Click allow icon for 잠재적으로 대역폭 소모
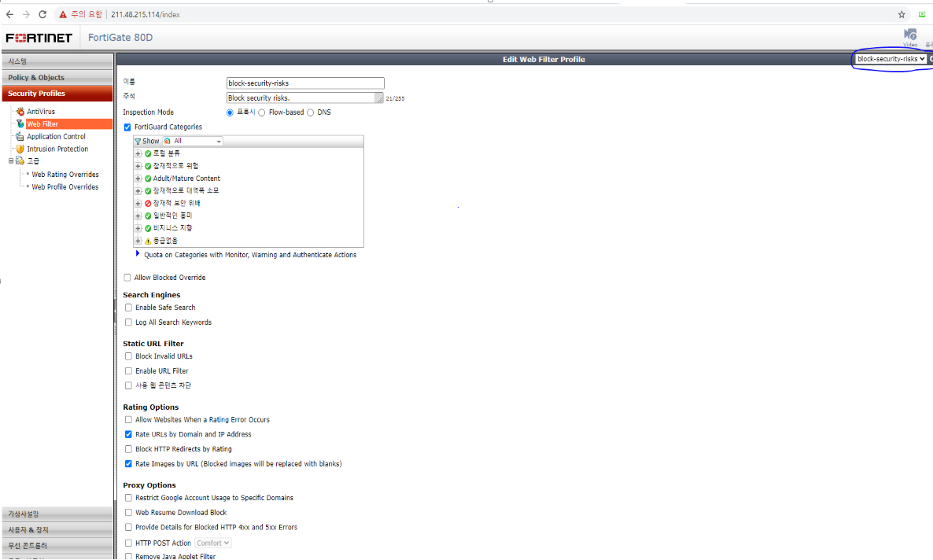 point(148,191)
